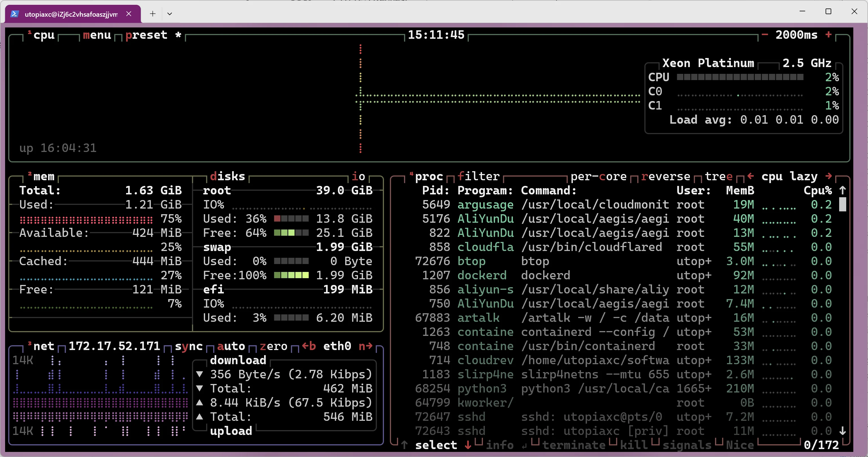This screenshot has width=868, height=457.
Task: Click the total CPU usage meter bar
Action: 740,77
